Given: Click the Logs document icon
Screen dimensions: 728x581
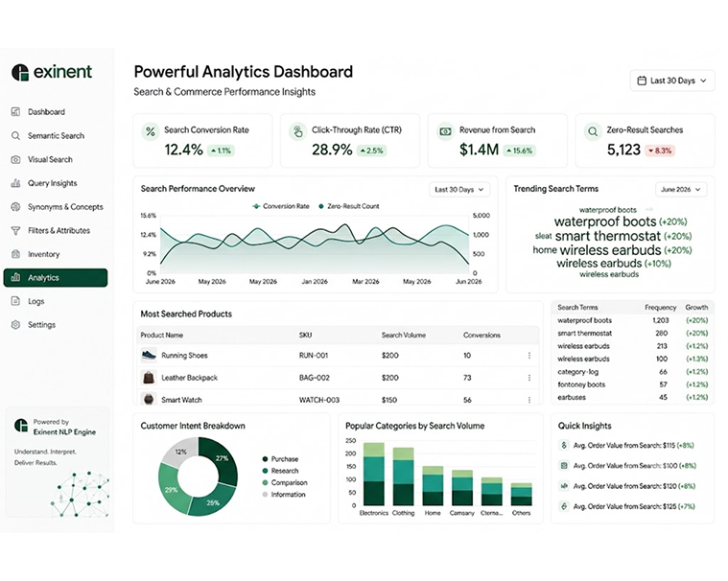Looking at the screenshot, I should [x=15, y=301].
